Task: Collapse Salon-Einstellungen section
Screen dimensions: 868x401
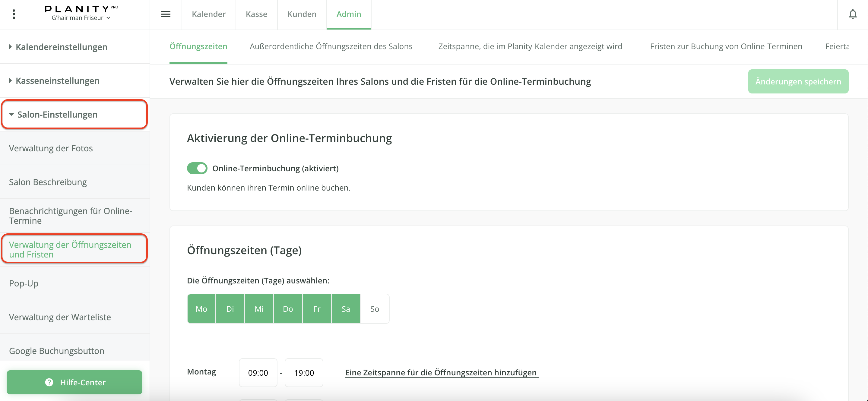Action: point(57,115)
